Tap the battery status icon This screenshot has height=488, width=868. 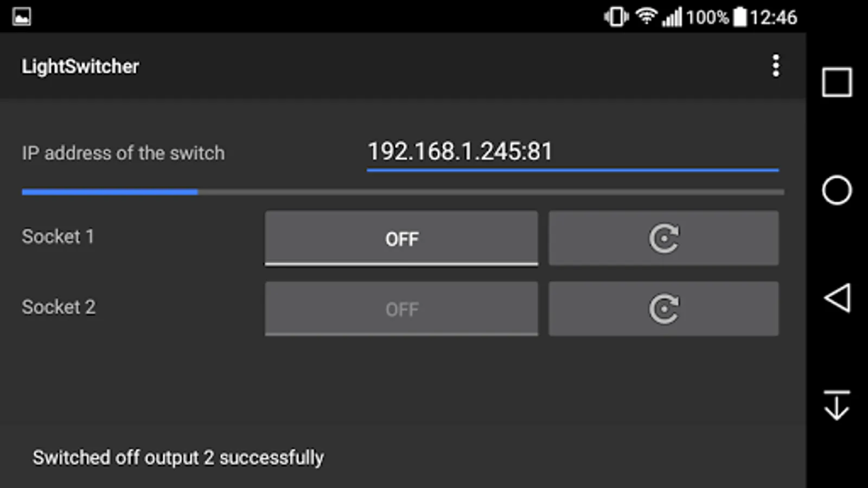[740, 17]
